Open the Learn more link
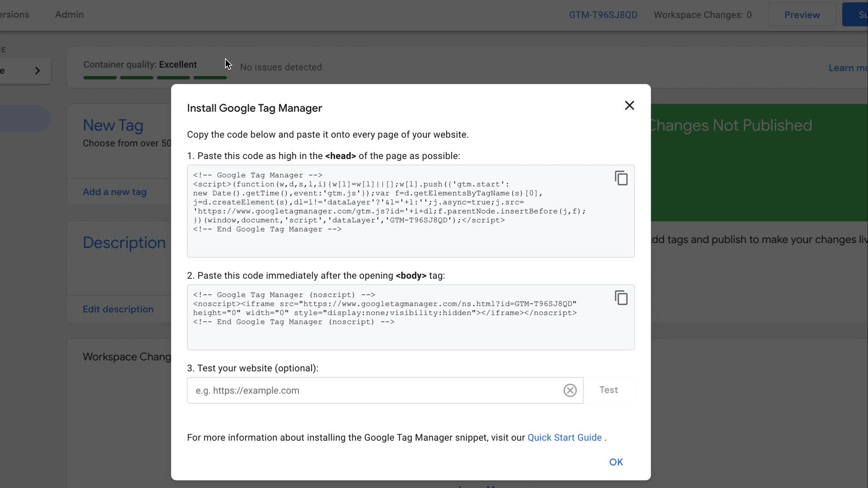Viewport: 868px width, 488px height. [847, 68]
